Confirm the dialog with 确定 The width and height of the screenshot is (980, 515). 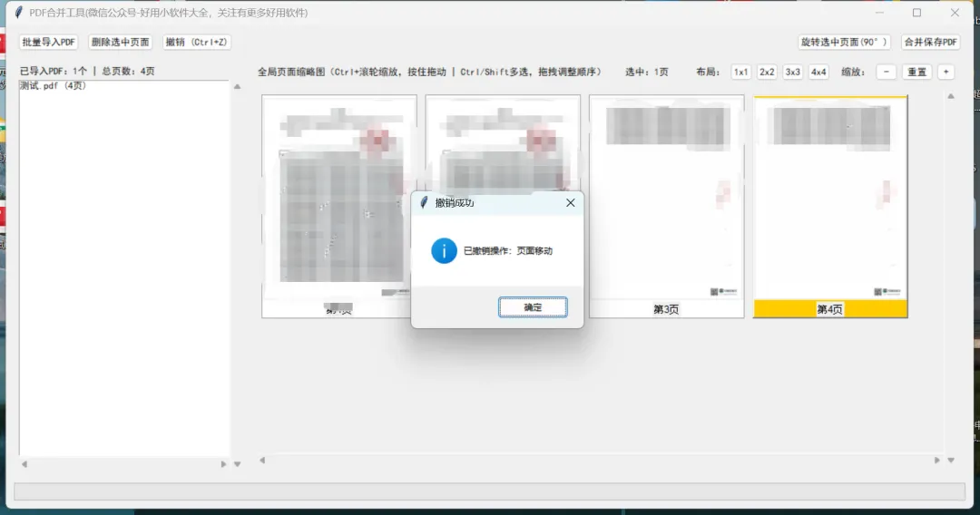coord(533,307)
